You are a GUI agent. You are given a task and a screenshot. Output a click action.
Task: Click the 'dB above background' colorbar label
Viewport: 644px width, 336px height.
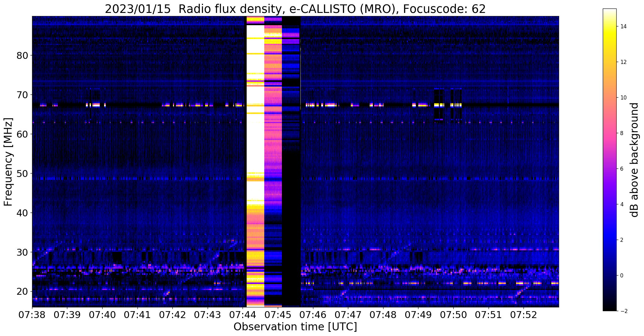634,160
